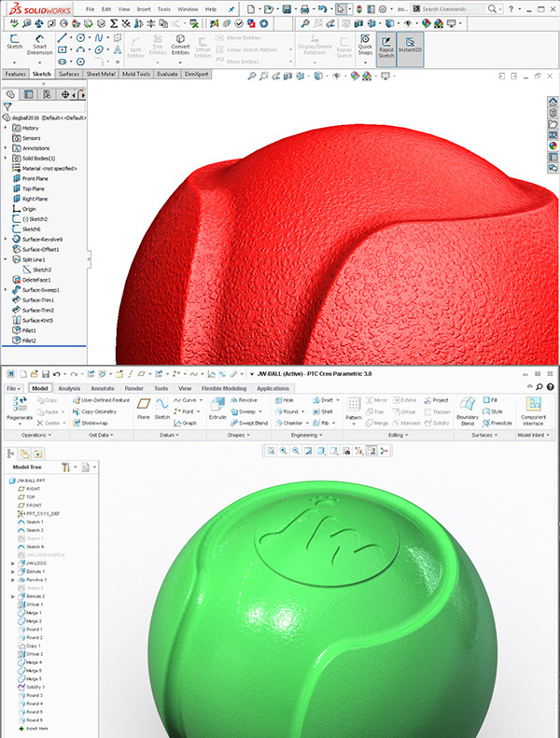Screen dimensions: 560x738
Task: Click the Select cursor tool in SolidWorks
Action: [x=341, y=9]
